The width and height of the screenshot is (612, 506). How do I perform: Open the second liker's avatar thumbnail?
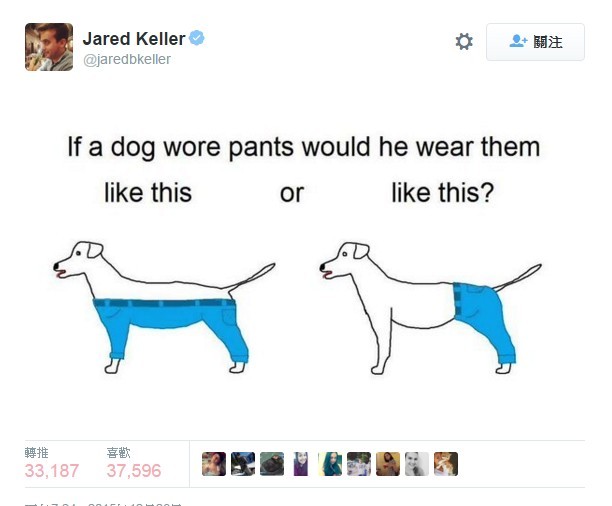point(243,464)
